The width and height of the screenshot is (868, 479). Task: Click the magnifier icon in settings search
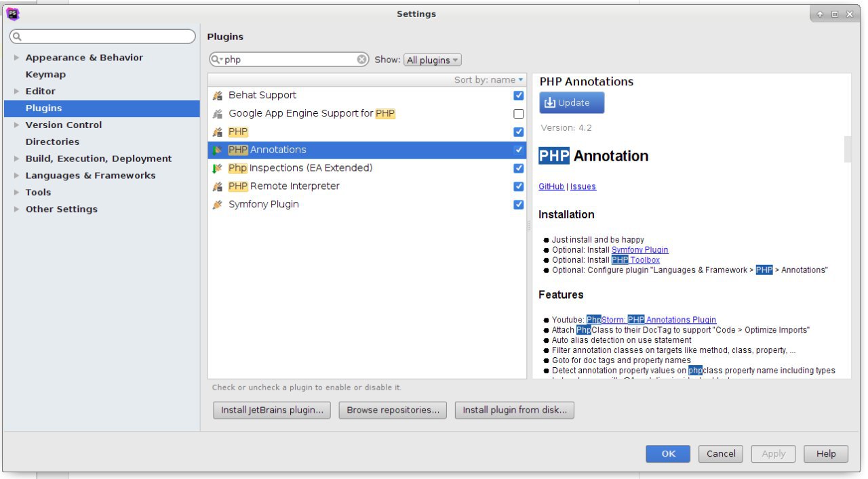pos(18,37)
